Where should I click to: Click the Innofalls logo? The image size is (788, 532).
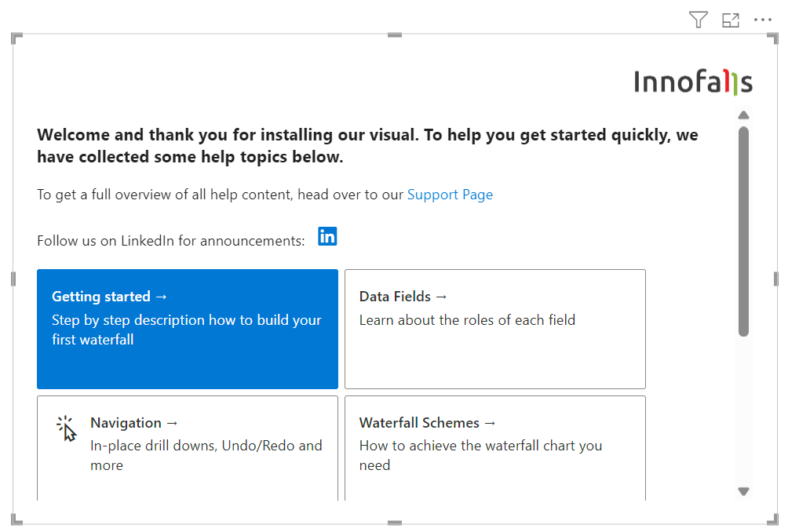(x=693, y=82)
